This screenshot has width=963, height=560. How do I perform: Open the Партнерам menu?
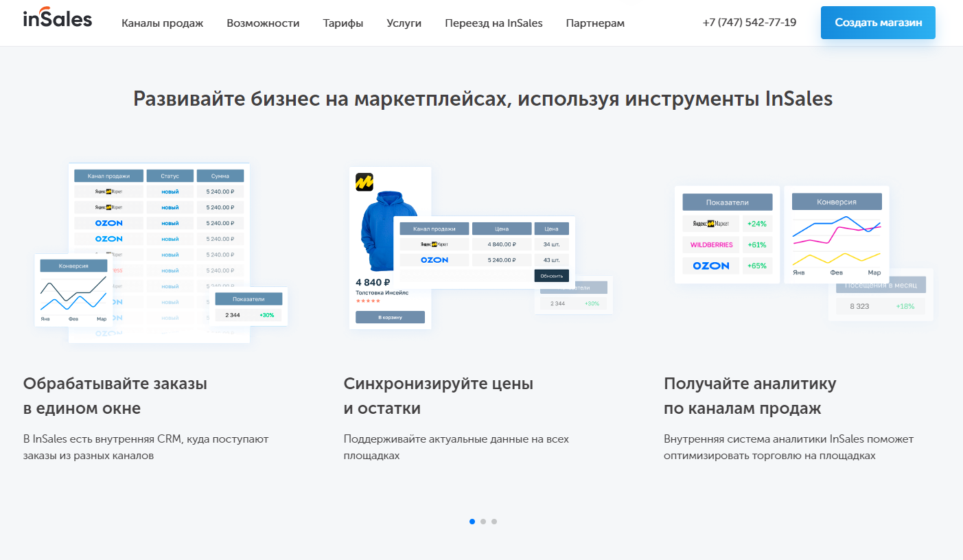(595, 23)
